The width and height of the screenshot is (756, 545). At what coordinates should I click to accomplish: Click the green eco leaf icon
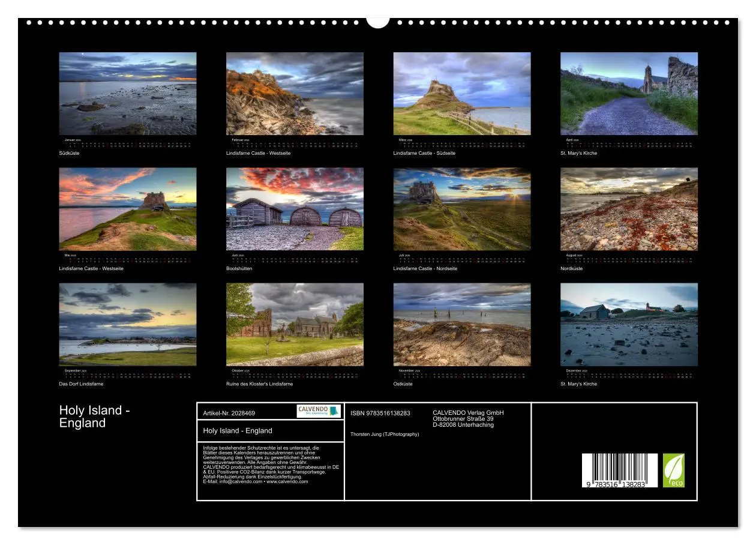(x=673, y=470)
